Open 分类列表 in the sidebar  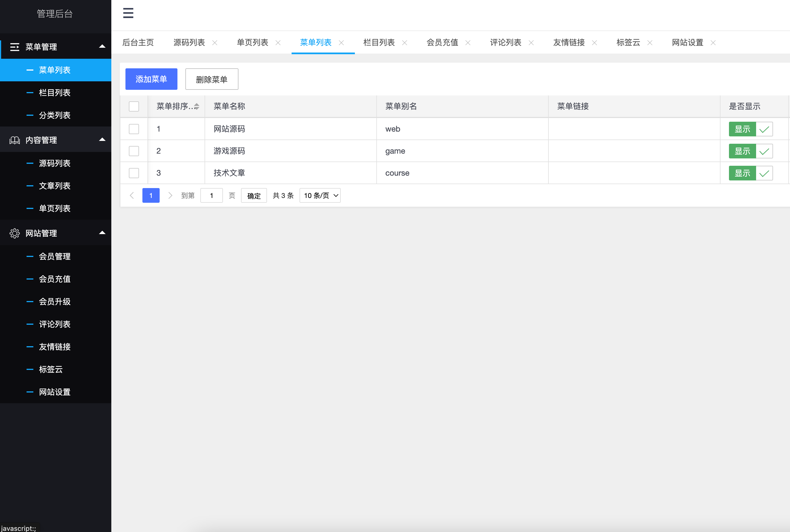point(56,115)
